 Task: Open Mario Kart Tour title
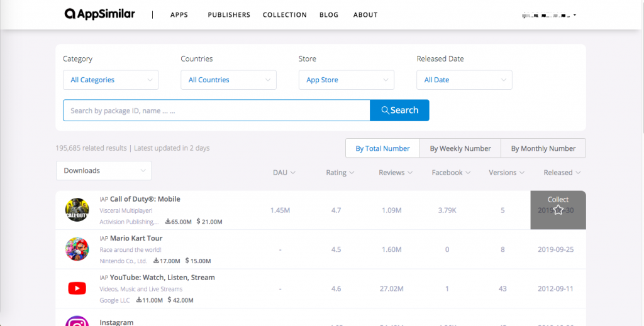coord(136,238)
